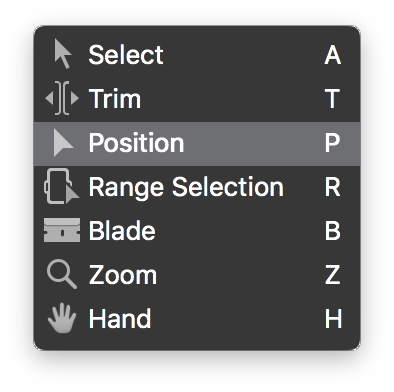Viewport: 394px width, 392px height.
Task: Click the A shortcut for Select
Action: 333,55
